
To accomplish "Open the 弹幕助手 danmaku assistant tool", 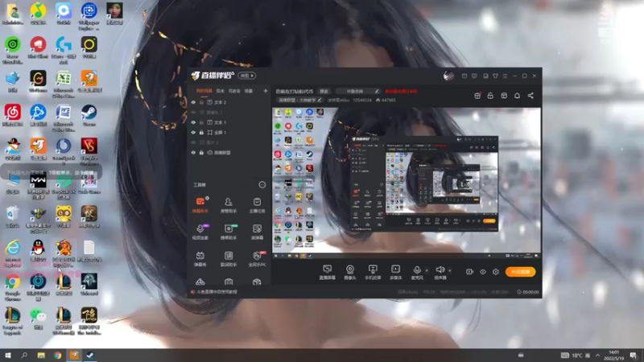I will tap(200, 205).
